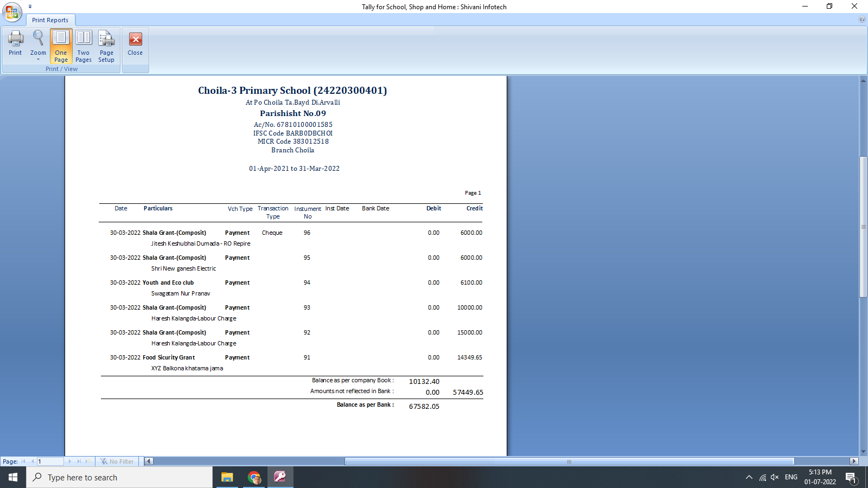Jump to the last page

78,461
